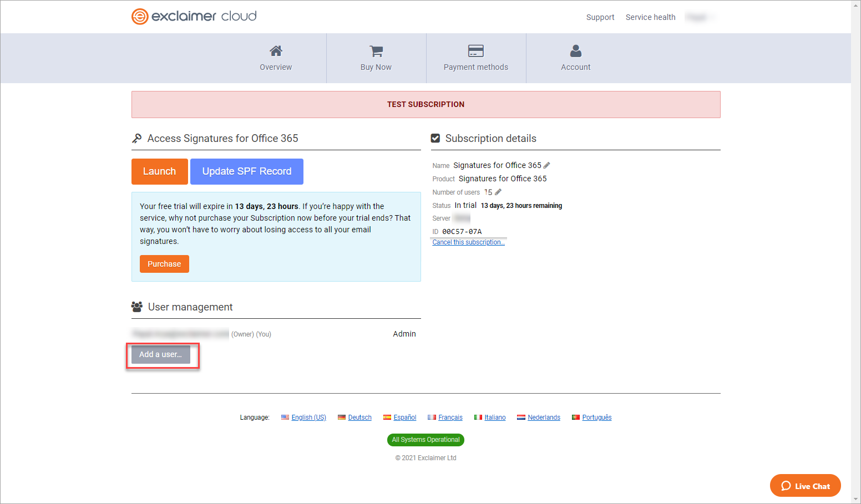Click the Cancel this subscription link
The width and height of the screenshot is (861, 504).
(x=468, y=242)
